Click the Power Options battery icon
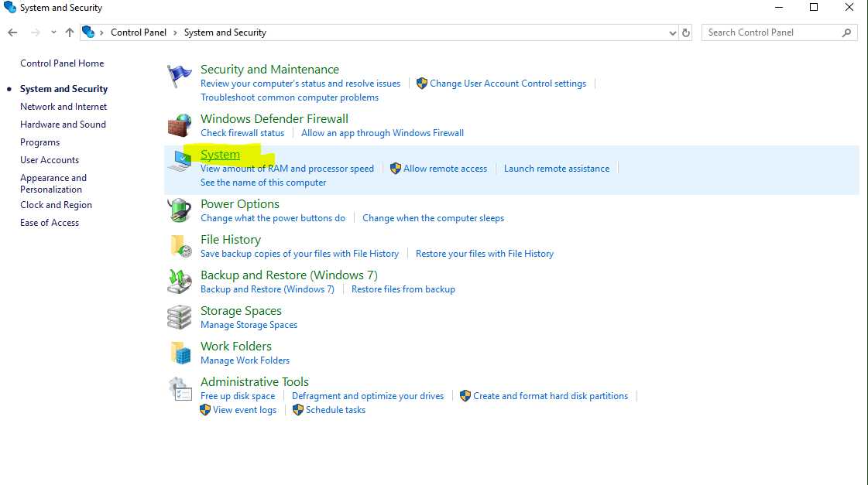Image resolution: width=868 pixels, height=485 pixels. [x=180, y=210]
